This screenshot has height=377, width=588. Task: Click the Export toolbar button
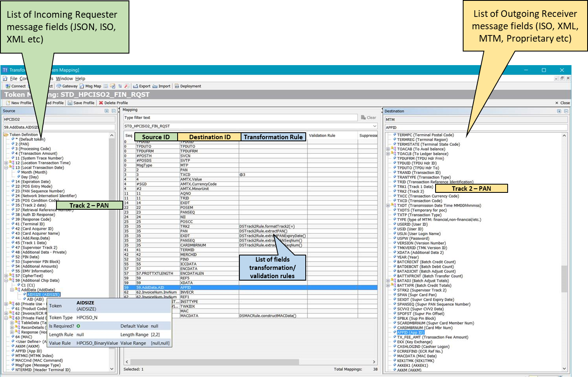tap(142, 86)
